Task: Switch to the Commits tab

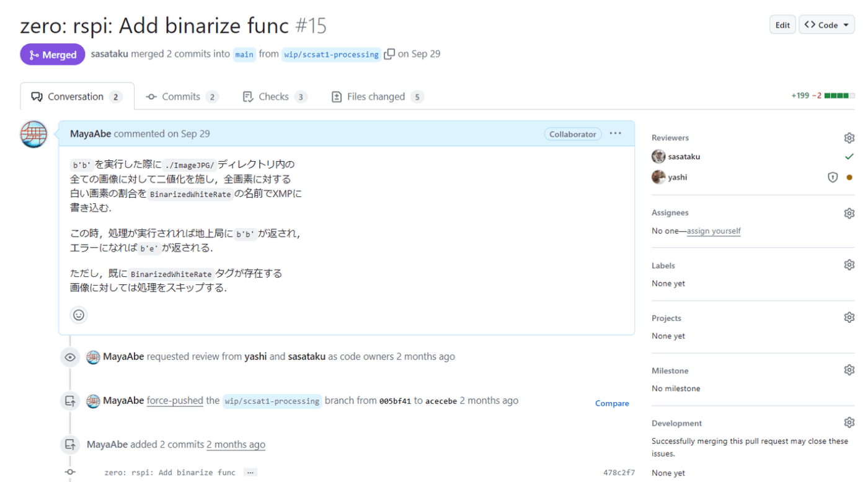Action: (x=182, y=97)
